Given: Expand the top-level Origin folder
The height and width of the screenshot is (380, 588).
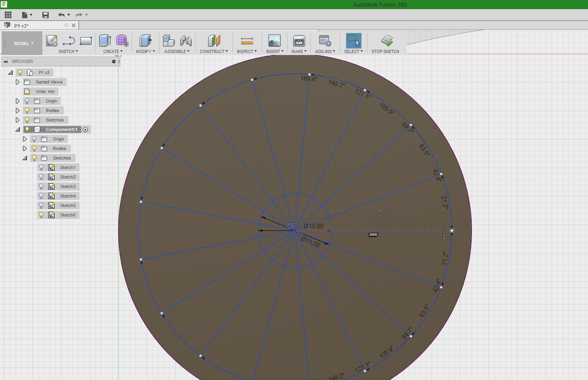Looking at the screenshot, I should (x=17, y=101).
